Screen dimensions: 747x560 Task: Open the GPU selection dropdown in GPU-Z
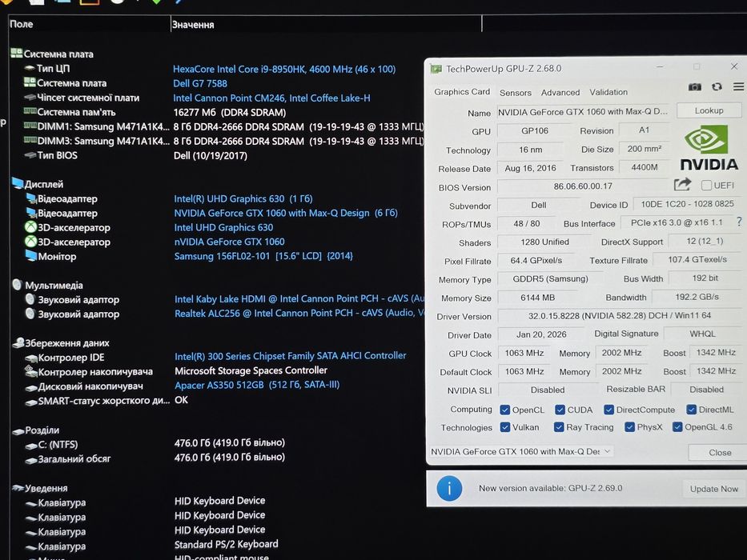pos(521,451)
